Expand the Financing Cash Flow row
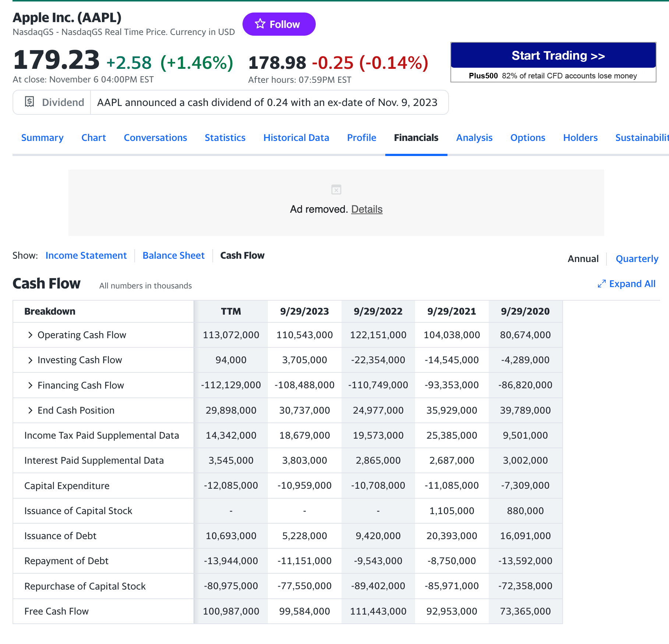The width and height of the screenshot is (669, 644). pyautogui.click(x=30, y=385)
